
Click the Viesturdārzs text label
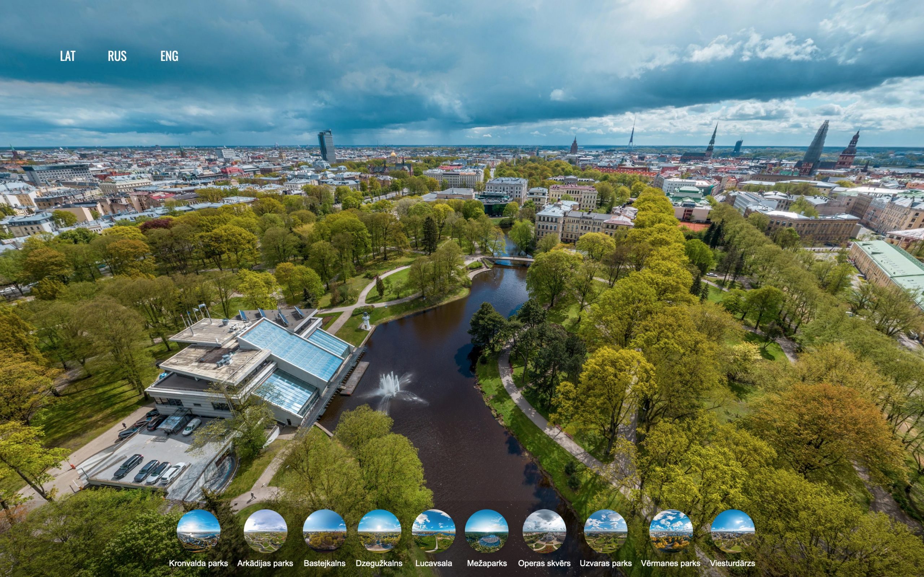[x=732, y=563]
